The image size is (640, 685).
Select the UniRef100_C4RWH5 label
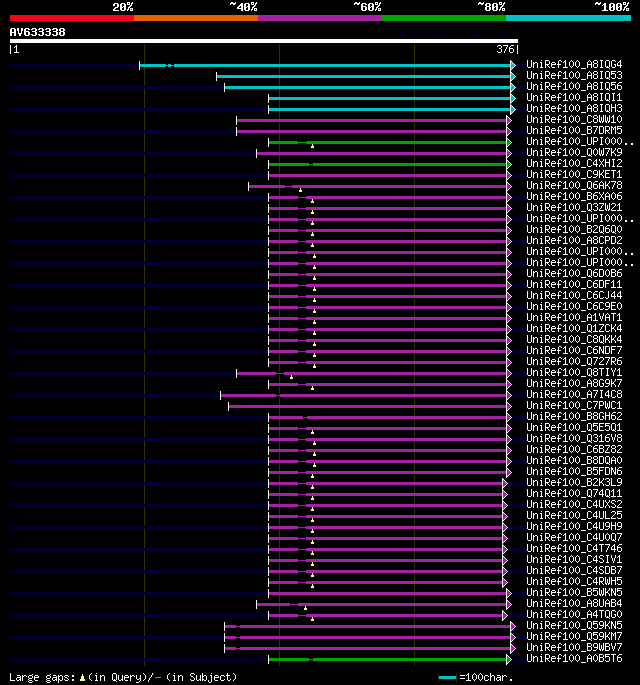574,581
